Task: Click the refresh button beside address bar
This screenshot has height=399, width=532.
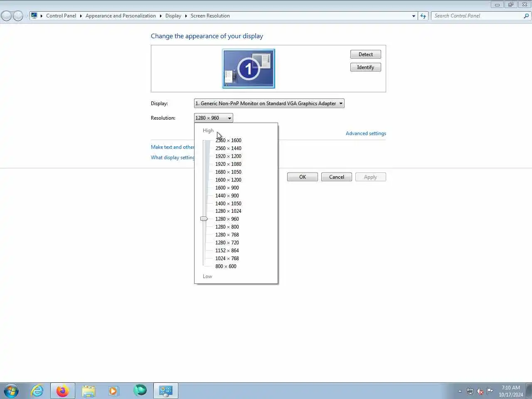Action: click(423, 16)
